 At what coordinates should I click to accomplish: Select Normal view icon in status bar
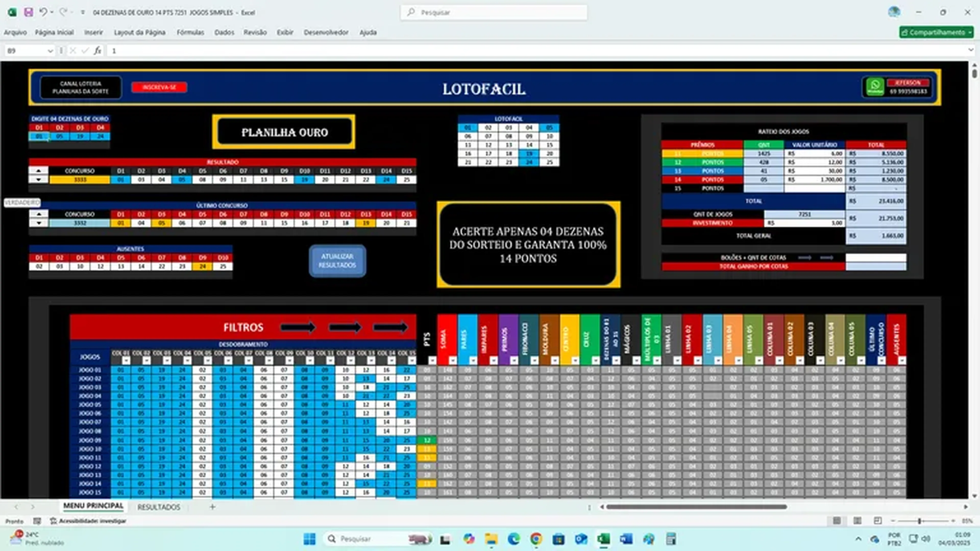[837, 521]
